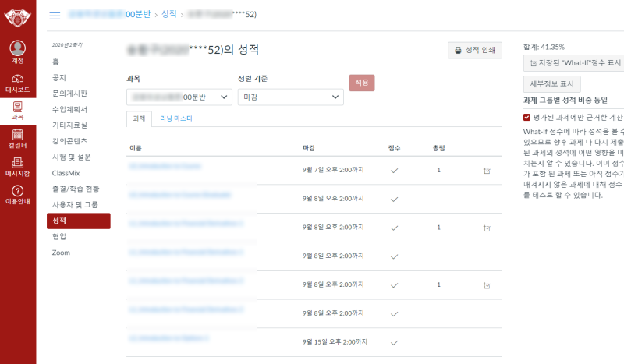The width and height of the screenshot is (624, 364).
Task: Click the 00분반 course breadcrumb link
Action: (109, 14)
